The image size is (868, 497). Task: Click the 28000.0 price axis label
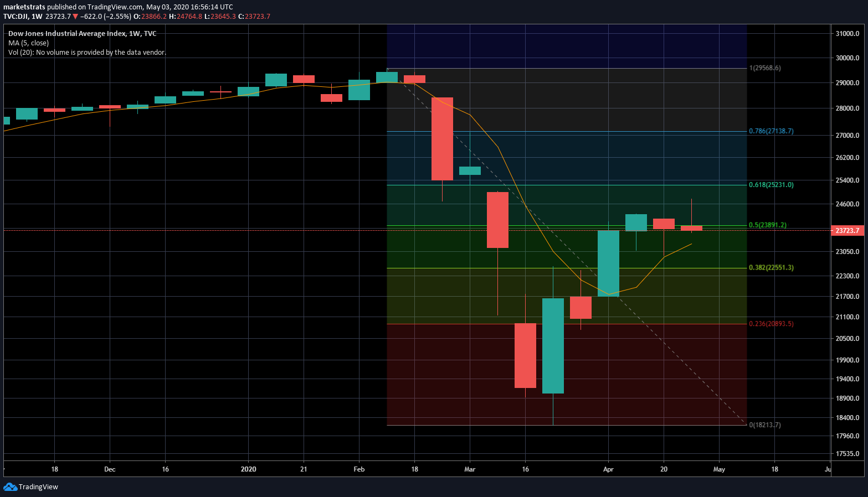[848, 108]
